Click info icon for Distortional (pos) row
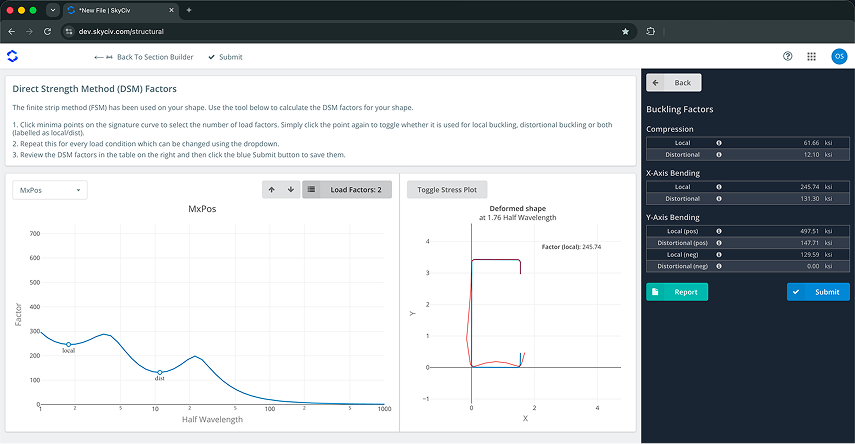This screenshot has height=444, width=855. tap(719, 243)
